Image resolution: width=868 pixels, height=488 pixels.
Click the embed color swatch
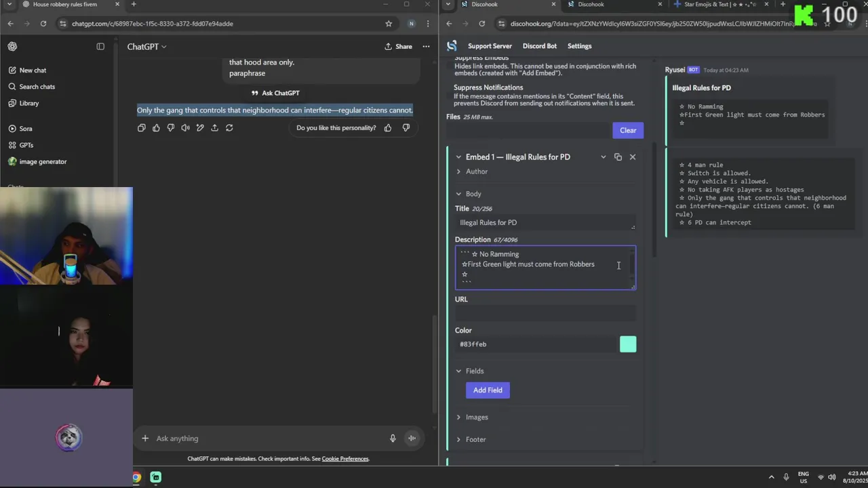point(628,344)
